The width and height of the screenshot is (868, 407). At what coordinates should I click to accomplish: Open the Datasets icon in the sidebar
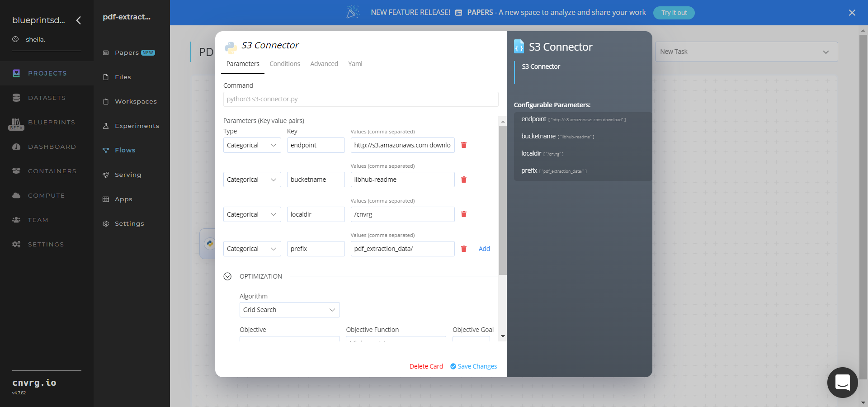tap(16, 98)
